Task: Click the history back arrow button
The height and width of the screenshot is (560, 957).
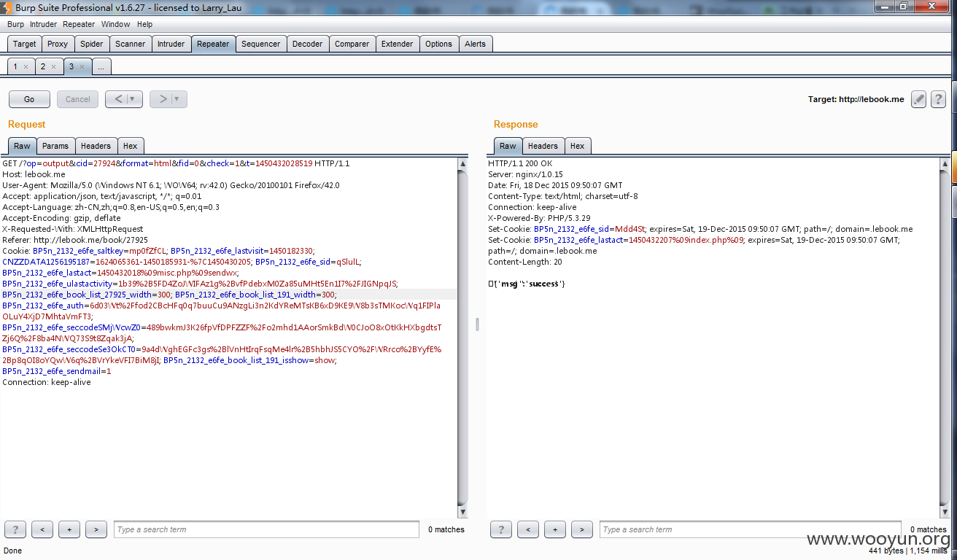Action: [x=119, y=99]
